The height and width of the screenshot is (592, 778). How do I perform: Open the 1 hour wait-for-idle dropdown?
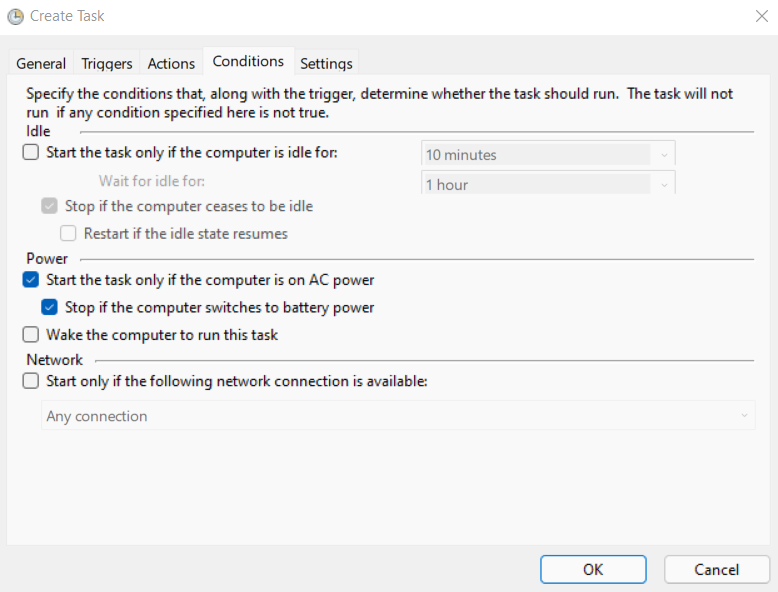(x=548, y=183)
